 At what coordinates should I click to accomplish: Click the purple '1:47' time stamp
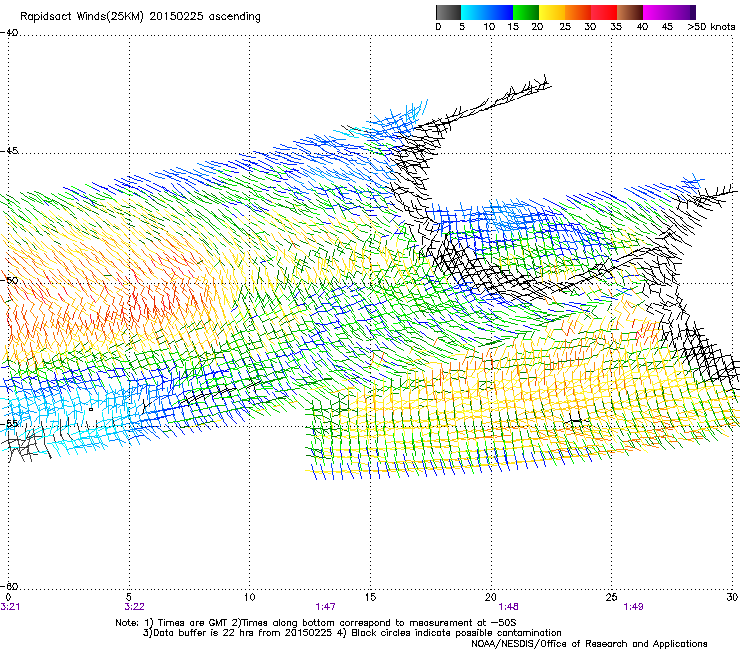pyautogui.click(x=325, y=607)
